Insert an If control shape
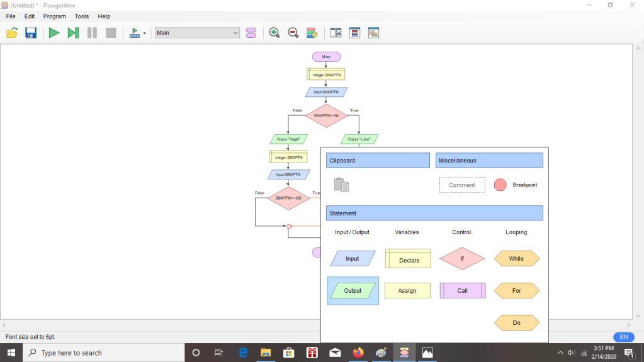644x362 pixels. [462, 259]
